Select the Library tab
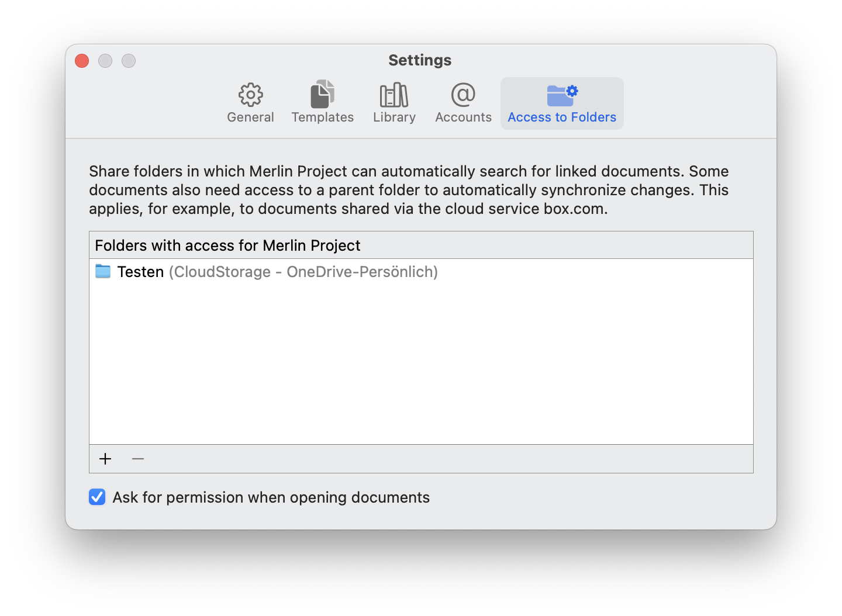Screen dimensions: 842x616 pyautogui.click(x=394, y=102)
